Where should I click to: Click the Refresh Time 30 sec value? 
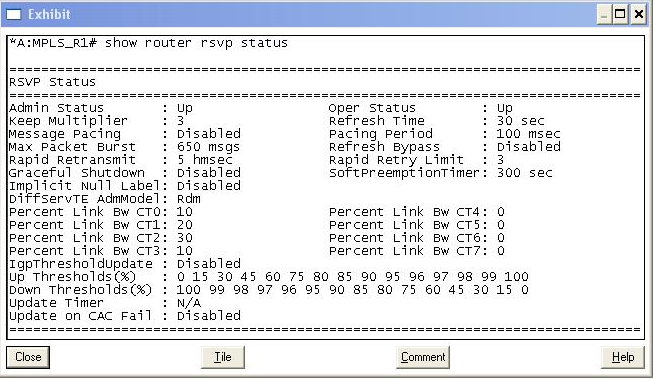point(520,121)
